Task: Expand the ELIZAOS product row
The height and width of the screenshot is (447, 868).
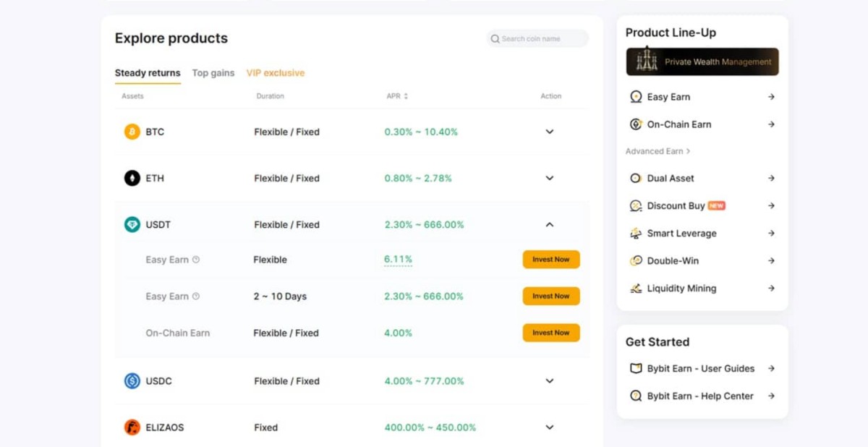Action: (x=550, y=427)
